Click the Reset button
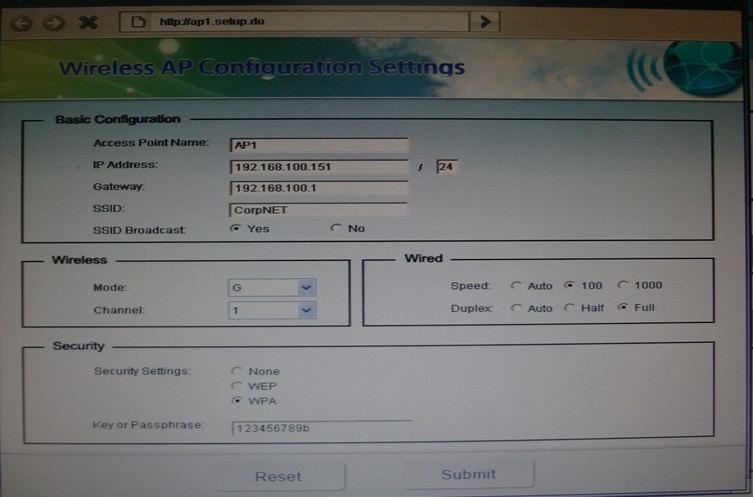The image size is (753, 497). pyautogui.click(x=278, y=476)
